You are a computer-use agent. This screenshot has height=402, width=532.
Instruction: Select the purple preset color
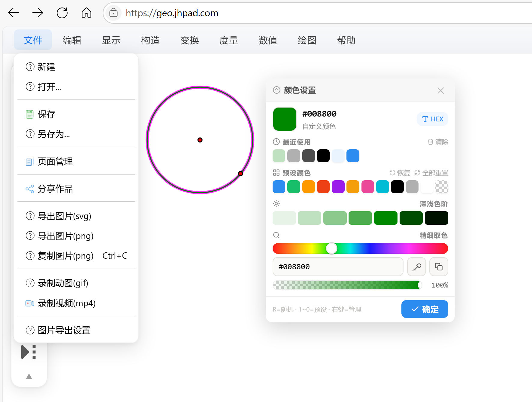click(338, 187)
